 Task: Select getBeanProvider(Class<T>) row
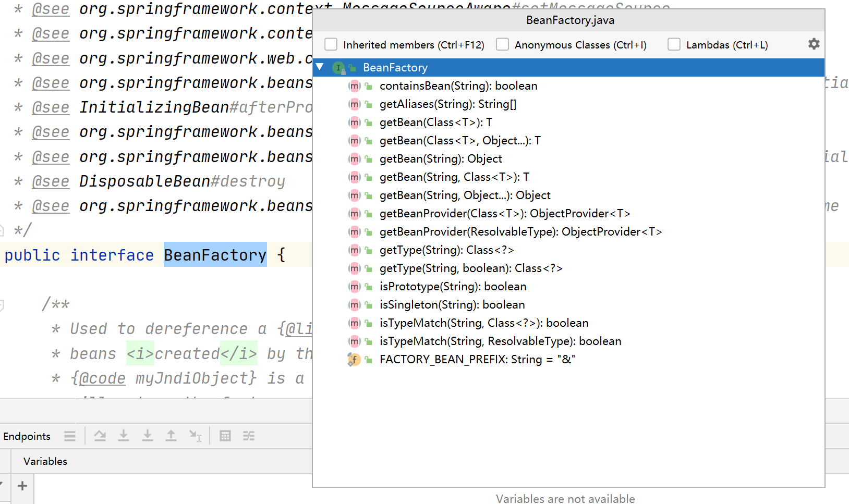click(x=568, y=214)
